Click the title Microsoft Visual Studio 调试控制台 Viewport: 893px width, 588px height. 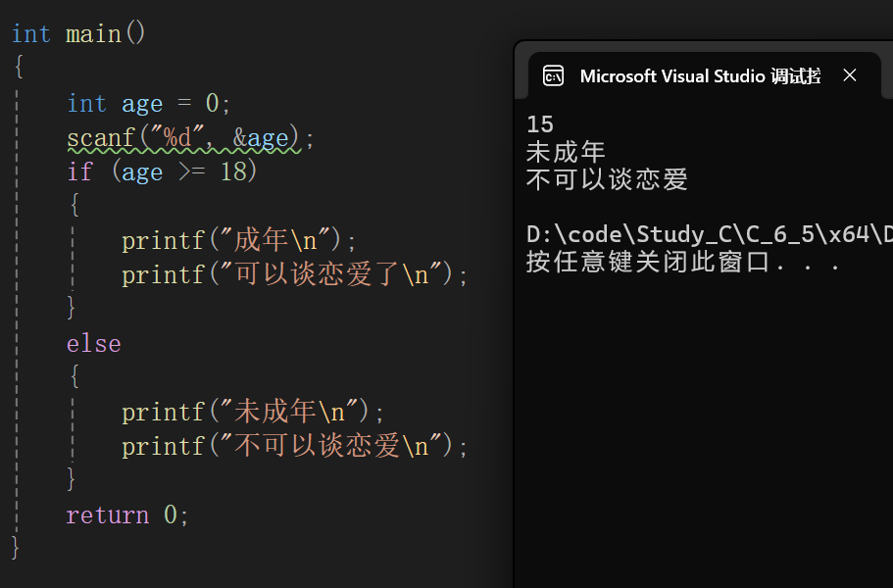pyautogui.click(x=699, y=75)
